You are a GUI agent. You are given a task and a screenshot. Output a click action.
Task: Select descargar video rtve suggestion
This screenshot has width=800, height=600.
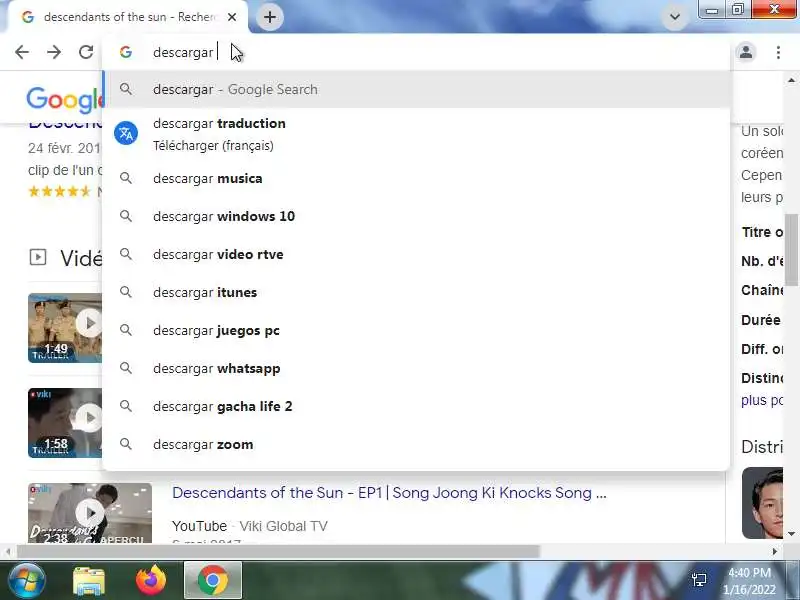coord(416,254)
